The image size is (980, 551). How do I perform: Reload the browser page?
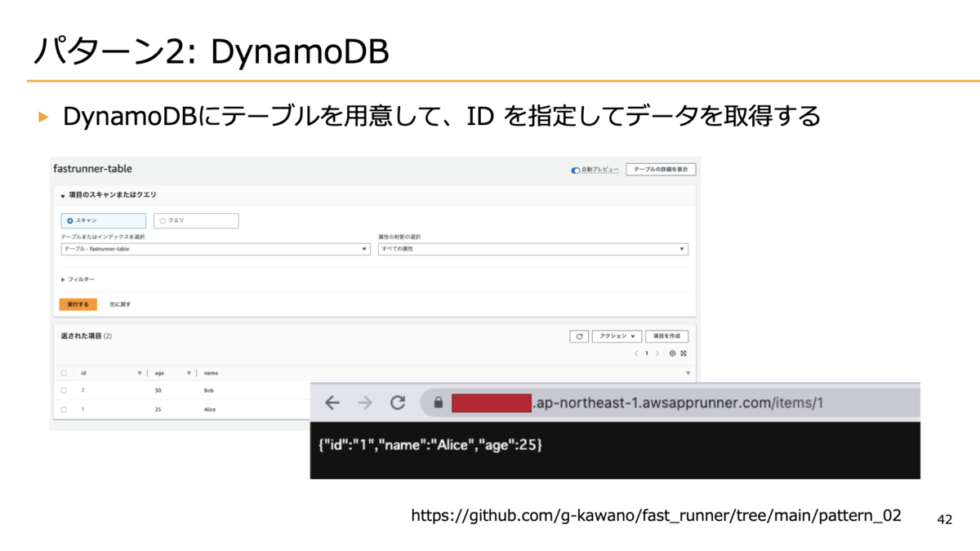click(398, 402)
